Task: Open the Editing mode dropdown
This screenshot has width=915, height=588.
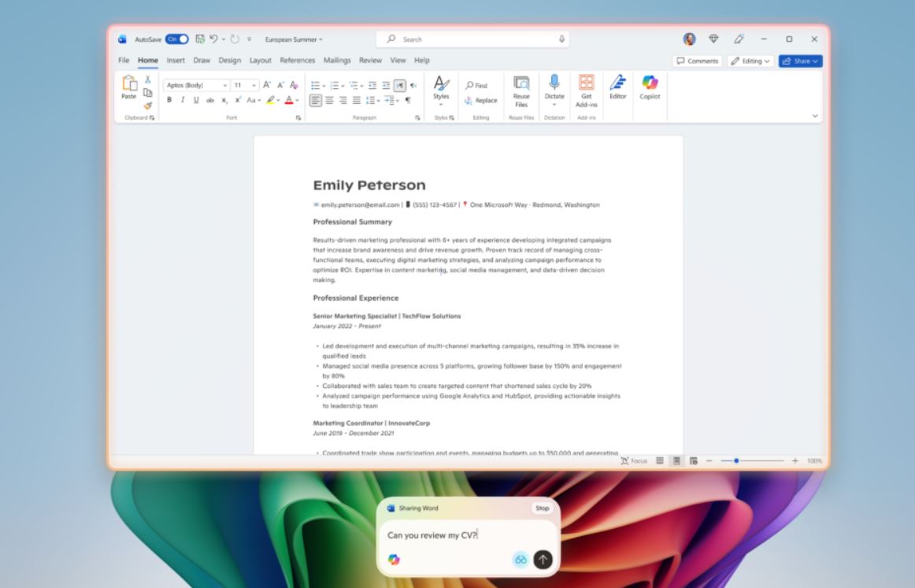Action: point(750,61)
